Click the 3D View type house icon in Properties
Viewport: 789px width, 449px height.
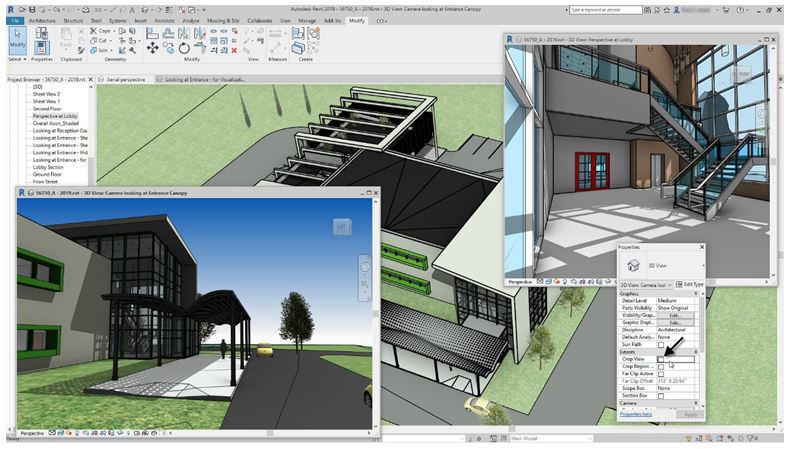click(x=633, y=265)
